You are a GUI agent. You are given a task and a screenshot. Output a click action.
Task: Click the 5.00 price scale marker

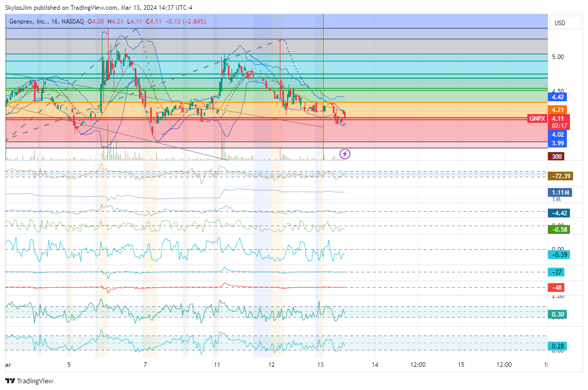point(558,57)
